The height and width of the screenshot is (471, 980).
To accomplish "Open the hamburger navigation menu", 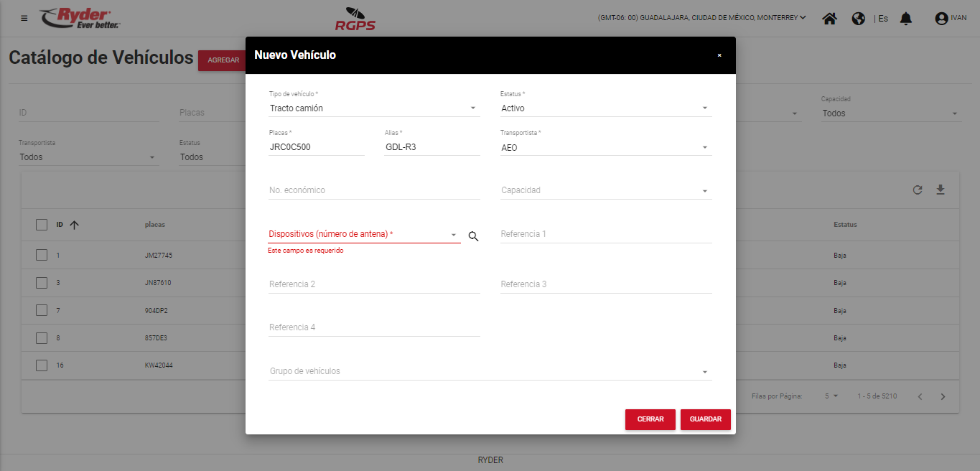I will coord(24,18).
